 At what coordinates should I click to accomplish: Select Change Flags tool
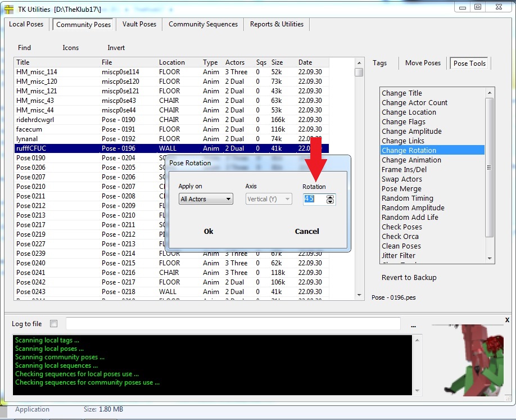click(404, 122)
